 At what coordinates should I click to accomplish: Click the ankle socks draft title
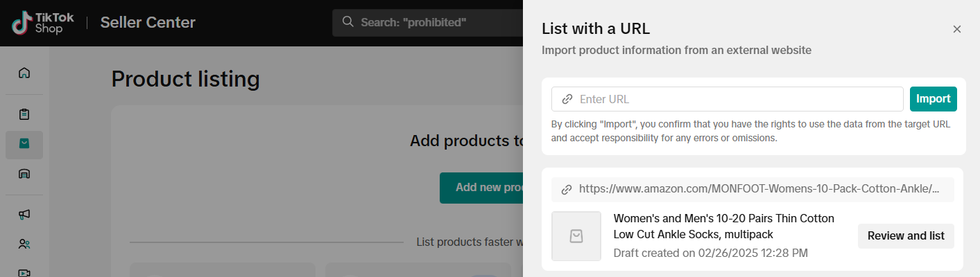[x=723, y=226]
